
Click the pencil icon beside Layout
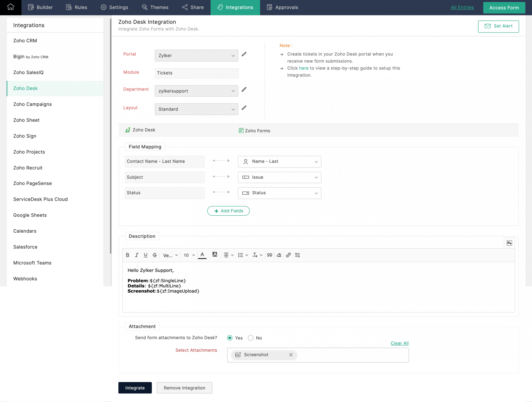coord(244,108)
